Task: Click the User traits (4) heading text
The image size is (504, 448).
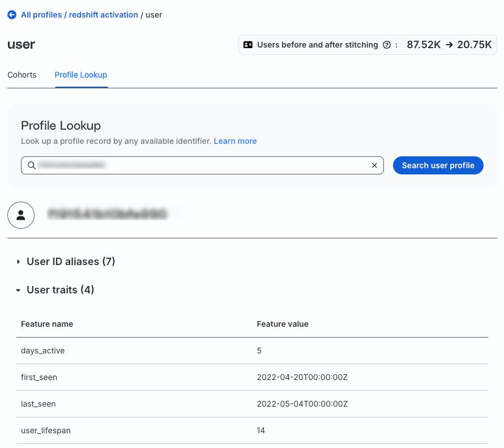Action: 61,290
